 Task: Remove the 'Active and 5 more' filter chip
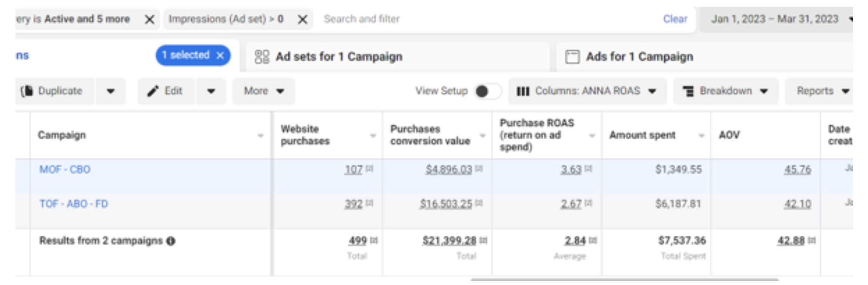[x=150, y=19]
